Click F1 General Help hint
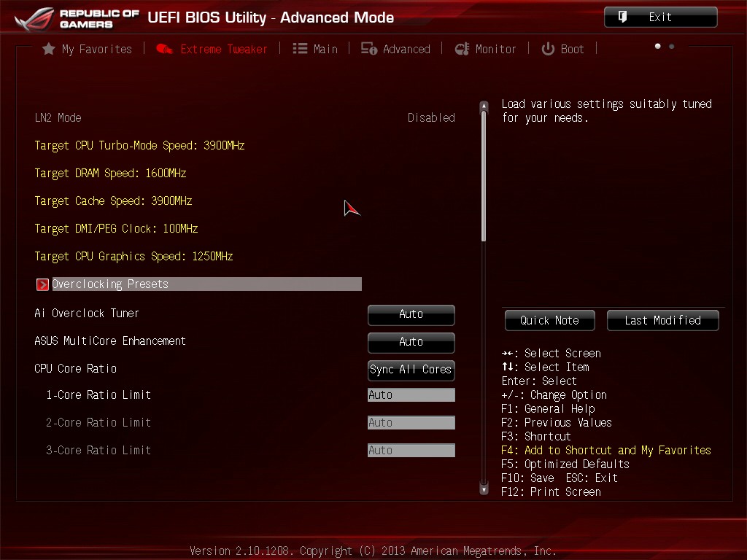This screenshot has height=560, width=747. click(x=548, y=408)
